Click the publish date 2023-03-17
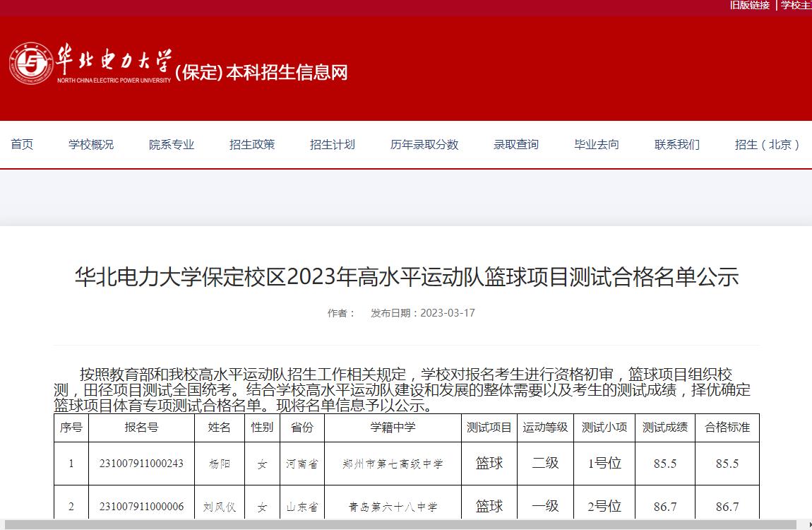The image size is (812, 530). tap(448, 313)
